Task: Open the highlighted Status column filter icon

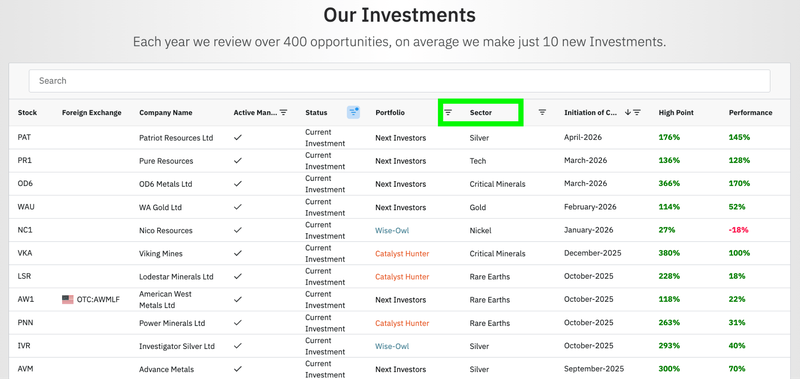Action: [x=354, y=112]
